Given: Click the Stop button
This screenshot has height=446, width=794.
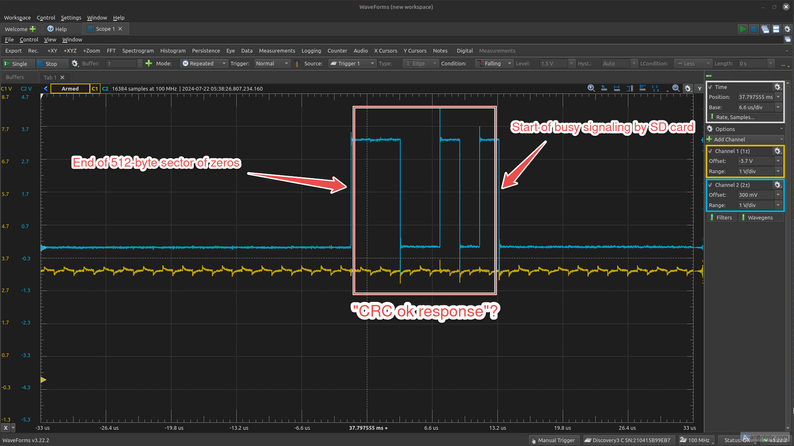Looking at the screenshot, I should coord(48,63).
